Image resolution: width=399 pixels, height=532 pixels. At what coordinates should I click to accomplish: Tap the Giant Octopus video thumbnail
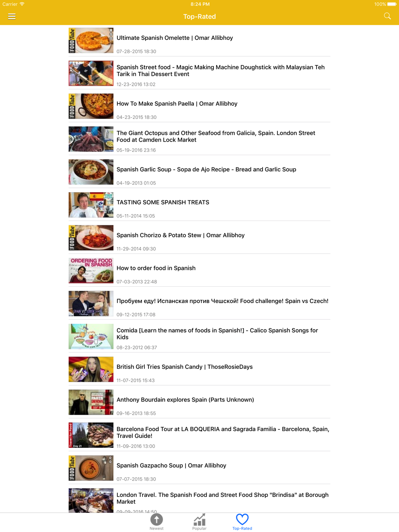click(91, 139)
